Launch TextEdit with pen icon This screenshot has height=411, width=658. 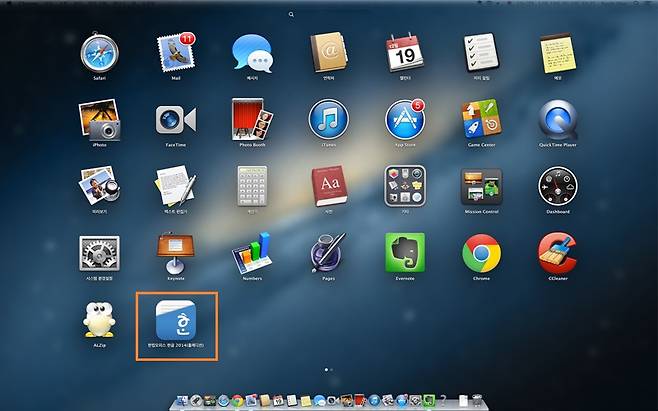(x=176, y=187)
